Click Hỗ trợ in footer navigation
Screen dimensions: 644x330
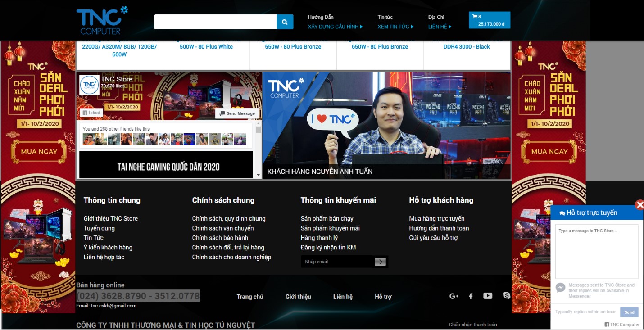pos(383,297)
